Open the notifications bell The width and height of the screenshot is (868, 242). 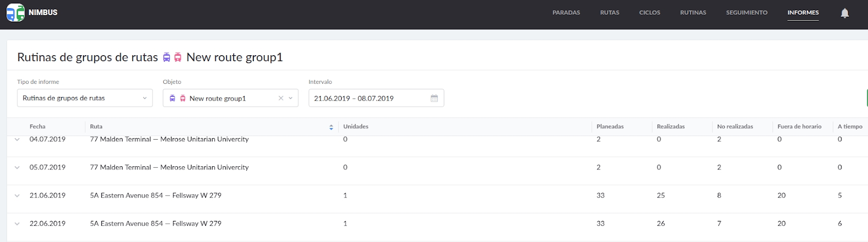845,13
